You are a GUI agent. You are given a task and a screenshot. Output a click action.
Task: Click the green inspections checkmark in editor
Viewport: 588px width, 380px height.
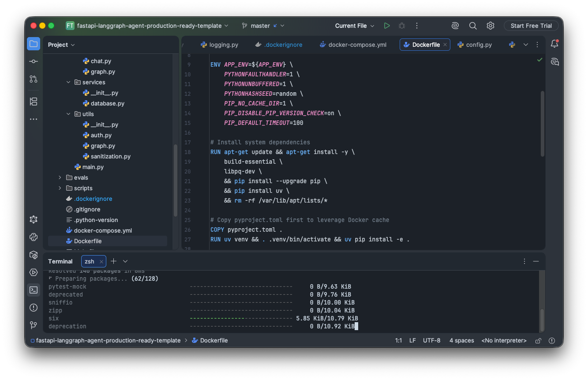point(539,59)
